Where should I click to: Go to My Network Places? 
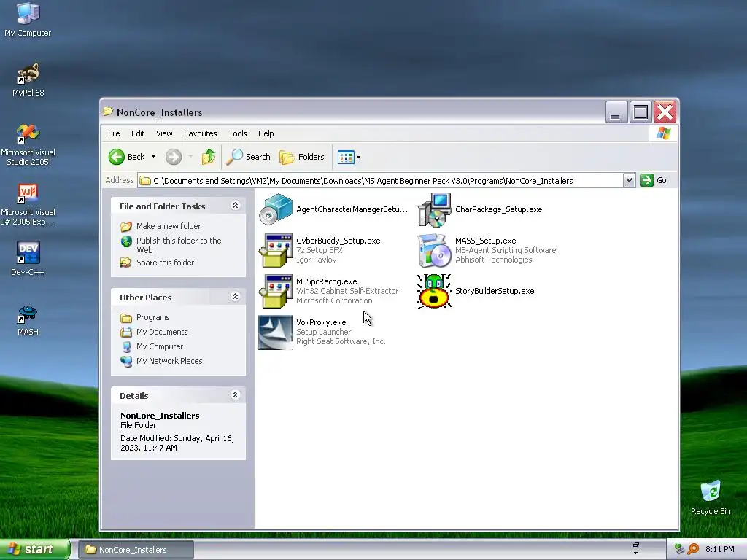(x=169, y=361)
